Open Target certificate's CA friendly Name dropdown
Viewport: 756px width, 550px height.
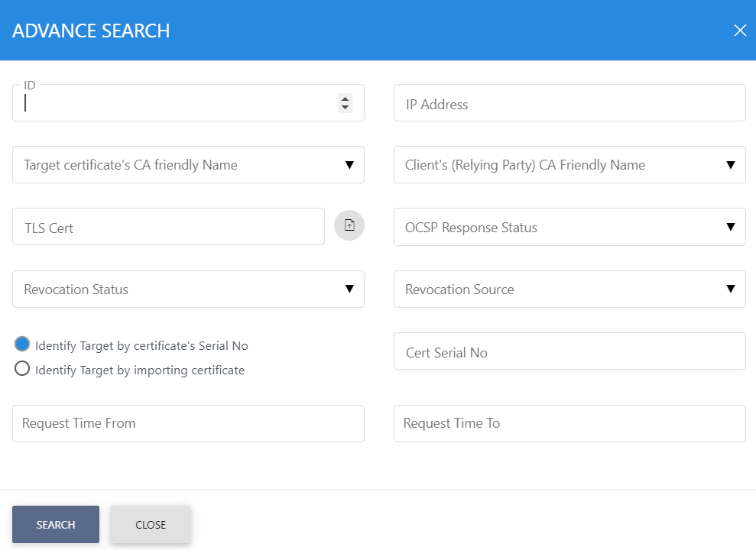click(x=188, y=165)
